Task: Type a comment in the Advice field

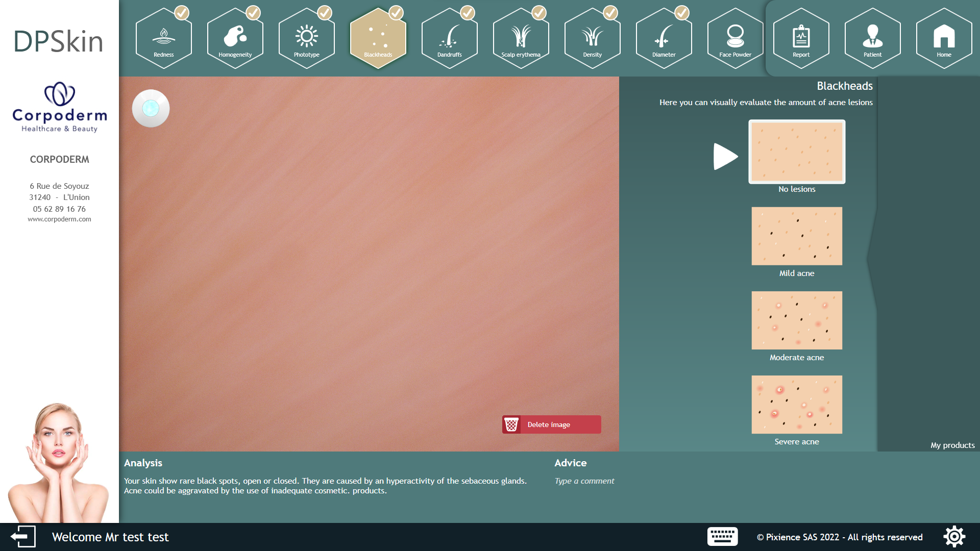Action: [x=584, y=481]
